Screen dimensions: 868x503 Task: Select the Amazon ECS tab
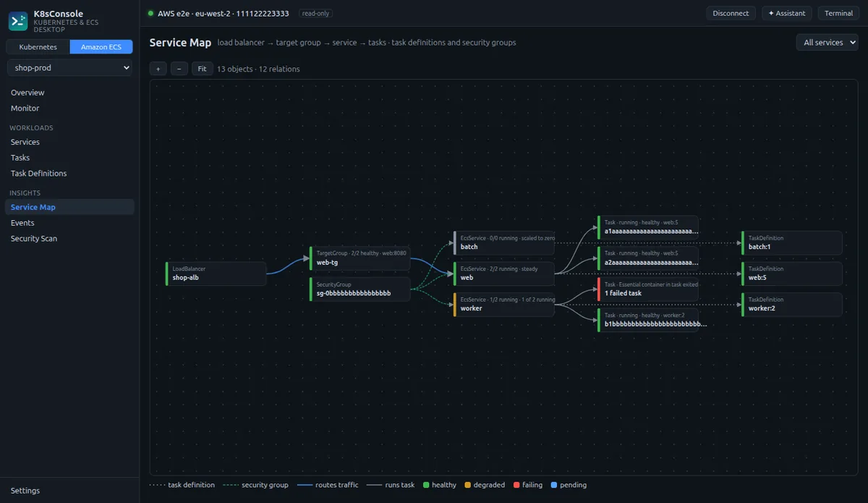pos(101,47)
